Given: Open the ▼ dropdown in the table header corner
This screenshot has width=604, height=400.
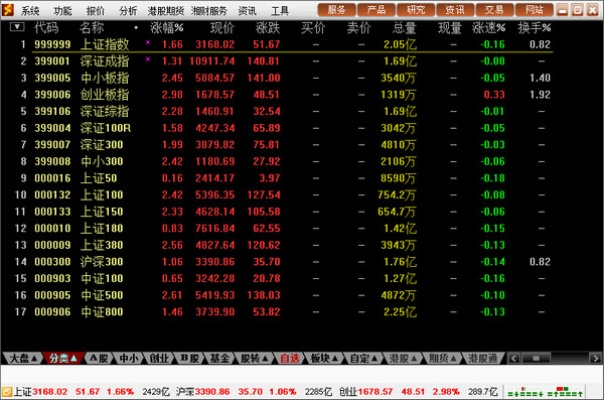Looking at the screenshot, I should point(13,28).
